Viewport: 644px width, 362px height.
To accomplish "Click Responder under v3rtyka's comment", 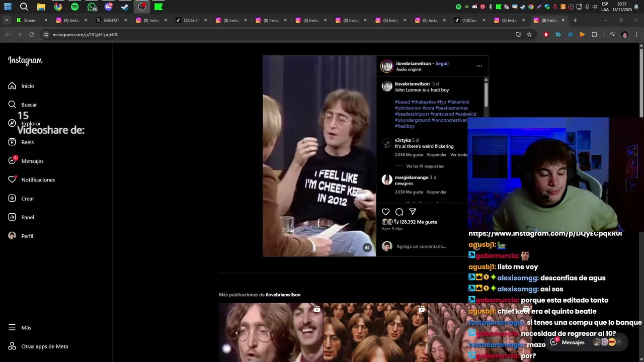I will point(437,155).
